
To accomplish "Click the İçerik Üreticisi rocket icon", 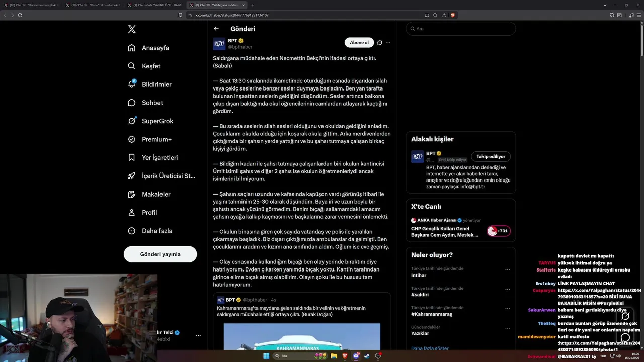I will tap(132, 176).
